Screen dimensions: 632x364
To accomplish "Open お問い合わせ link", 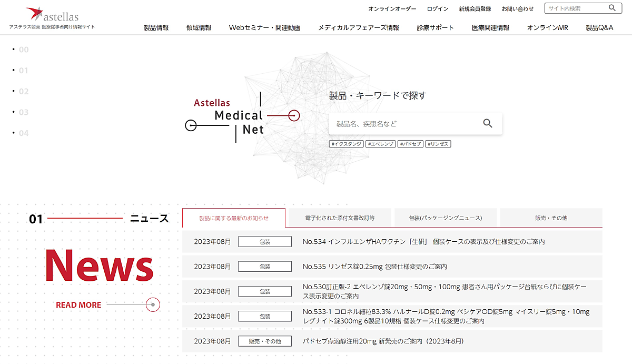I will click(518, 9).
